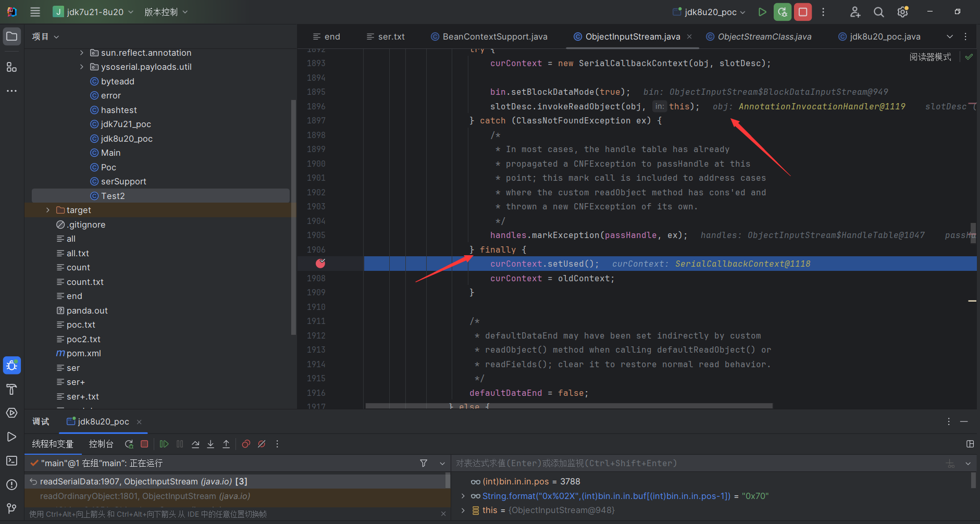
Task: Resume program in debug toolbar
Action: click(164, 444)
